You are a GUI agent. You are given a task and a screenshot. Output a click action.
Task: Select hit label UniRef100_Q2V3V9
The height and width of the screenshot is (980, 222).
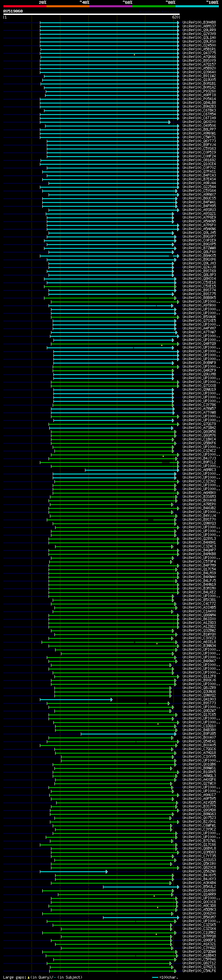coord(199,34)
